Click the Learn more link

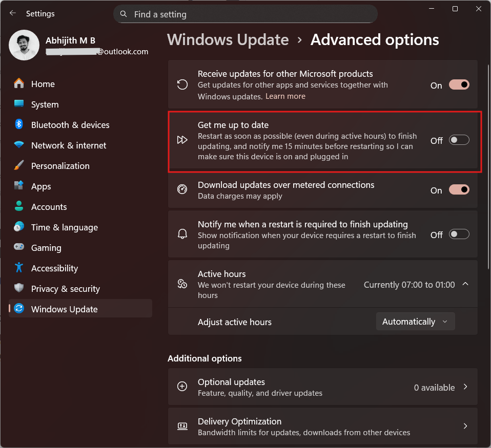click(x=285, y=96)
